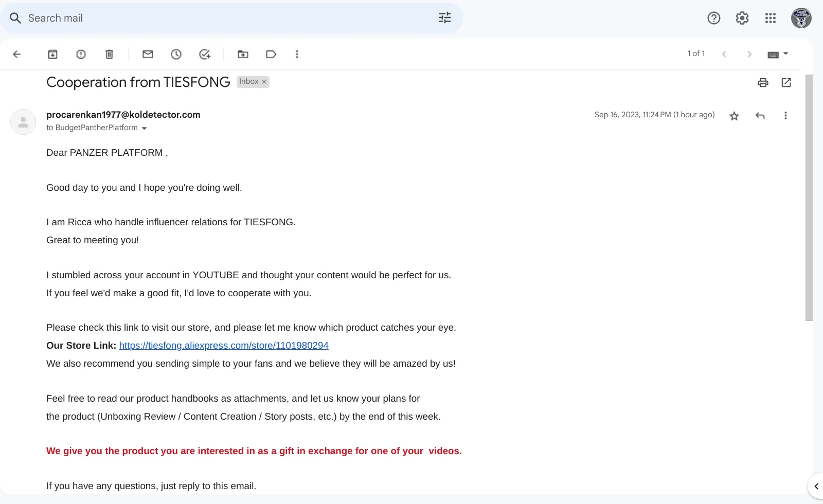Show the side panel chevron

coord(816,486)
